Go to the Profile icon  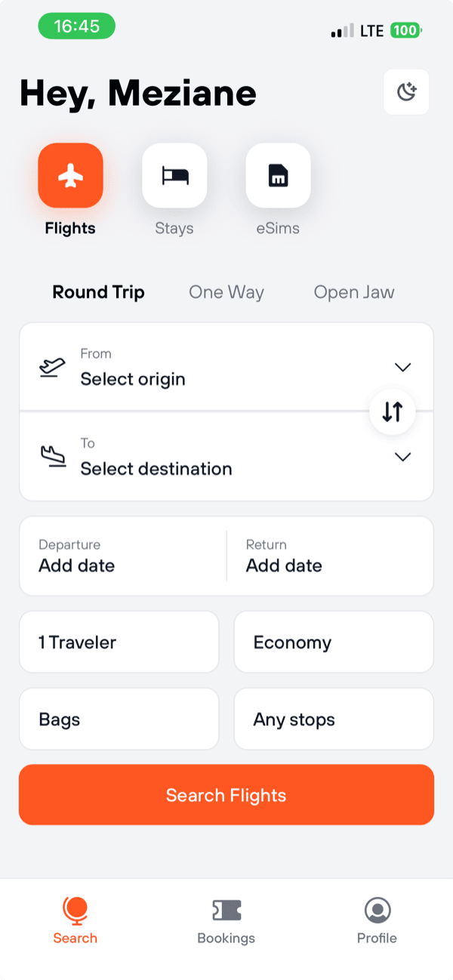377,911
